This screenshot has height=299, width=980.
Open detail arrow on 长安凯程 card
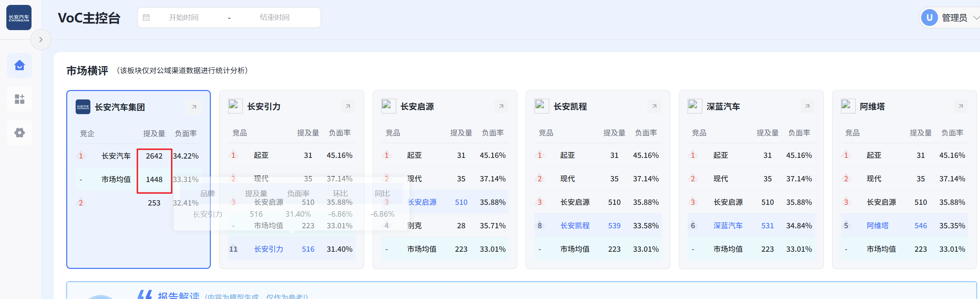[x=654, y=106]
